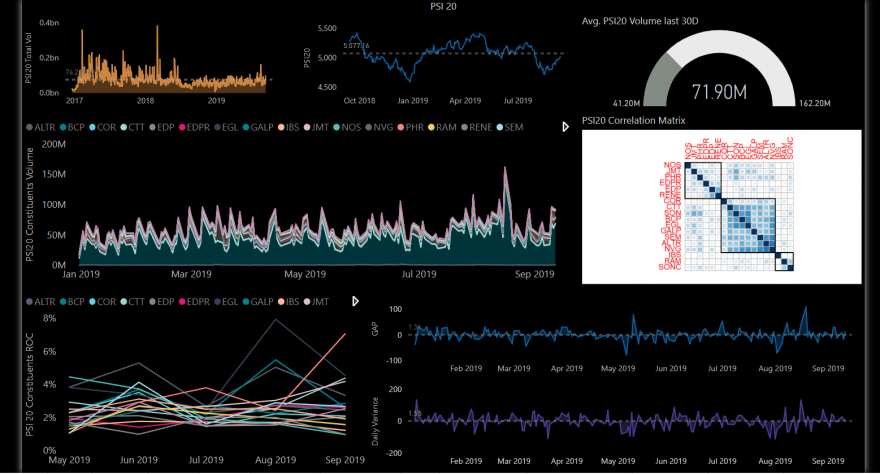
Task: Click the 'PSI 20 Constituents ROC' axis title
Action: [x=30, y=385]
